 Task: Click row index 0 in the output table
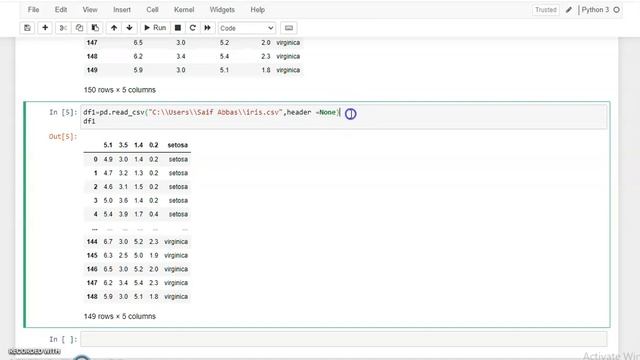coord(96,159)
